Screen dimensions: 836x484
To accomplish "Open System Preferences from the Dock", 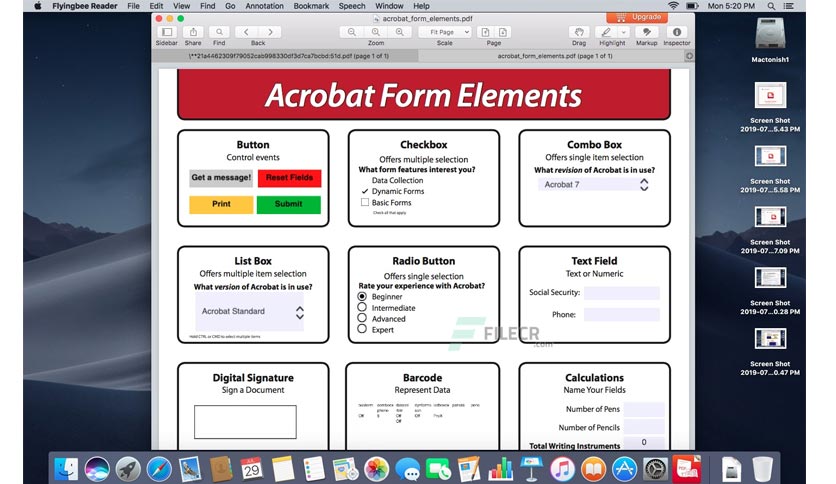I will pyautogui.click(x=655, y=469).
